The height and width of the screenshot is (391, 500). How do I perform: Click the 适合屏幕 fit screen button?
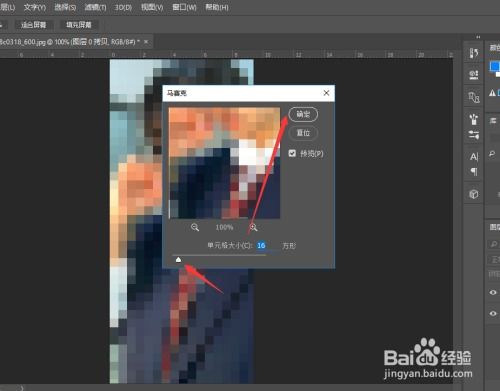tap(34, 25)
